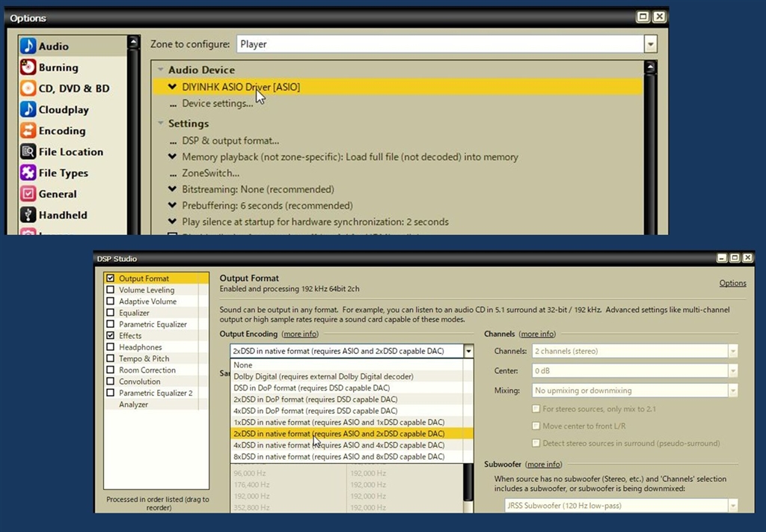
Task: Click the Output Encoding dropdown arrow
Action: click(x=468, y=351)
